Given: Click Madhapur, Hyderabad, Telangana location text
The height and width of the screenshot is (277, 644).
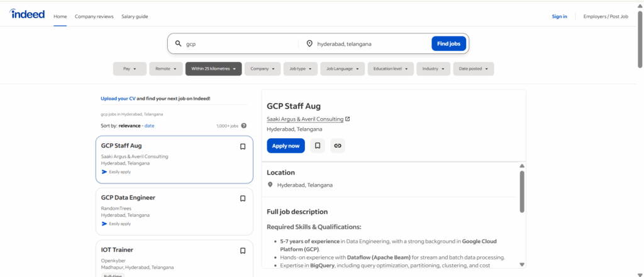Looking at the screenshot, I should tap(137, 267).
